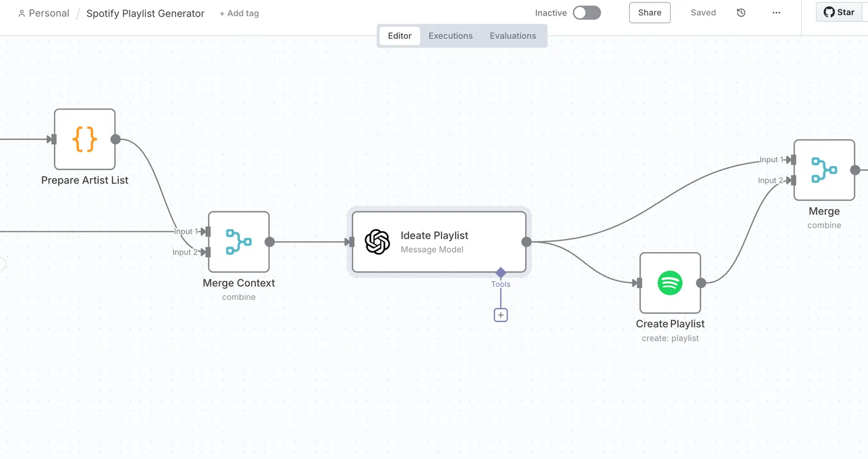The width and height of the screenshot is (868, 459).
Task: Select the final Merge combine node
Action: coord(824,170)
